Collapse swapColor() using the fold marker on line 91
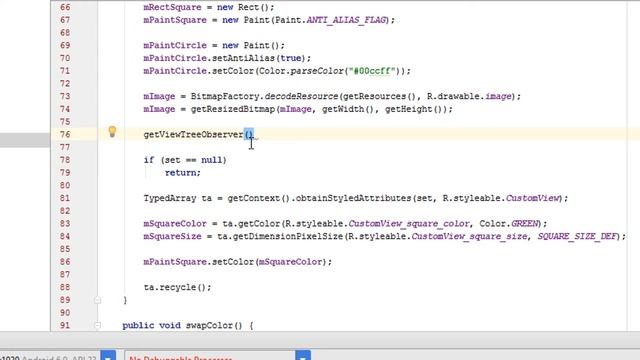Screen dimensions: 640x360 [98, 325]
